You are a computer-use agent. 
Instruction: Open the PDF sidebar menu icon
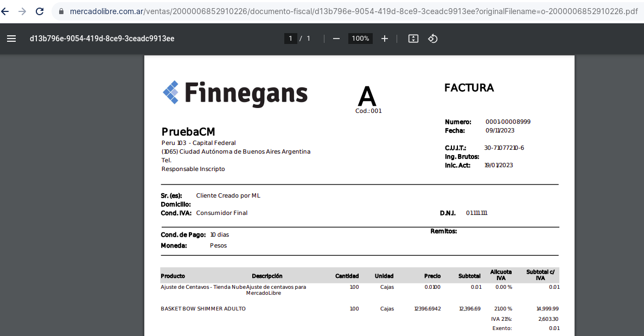pos(11,39)
